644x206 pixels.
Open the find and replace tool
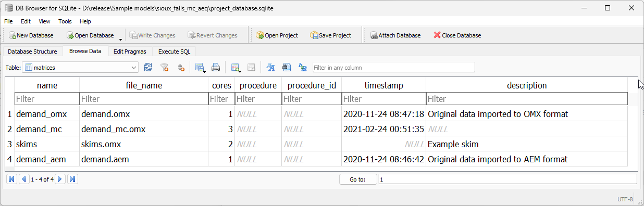(x=303, y=67)
